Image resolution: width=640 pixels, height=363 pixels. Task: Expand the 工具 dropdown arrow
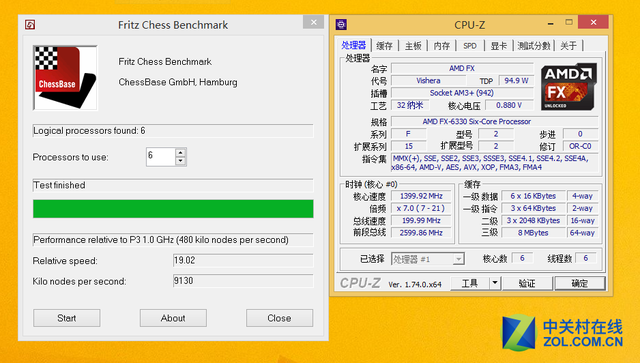click(495, 283)
